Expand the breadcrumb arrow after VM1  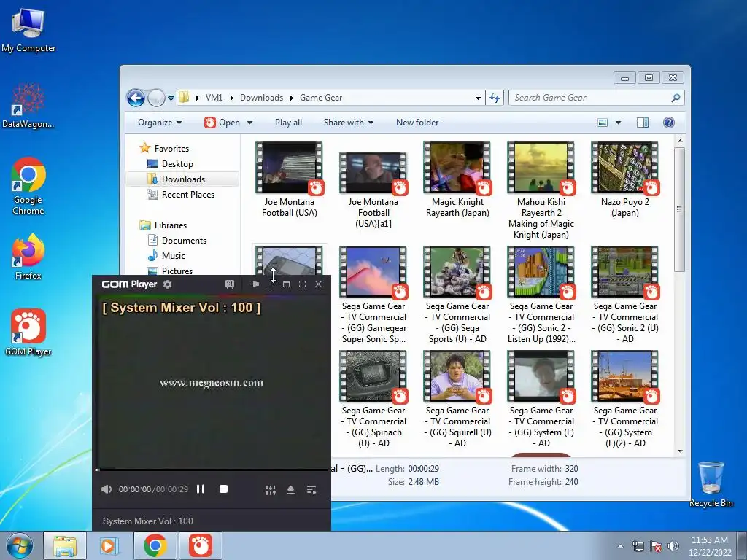(231, 98)
